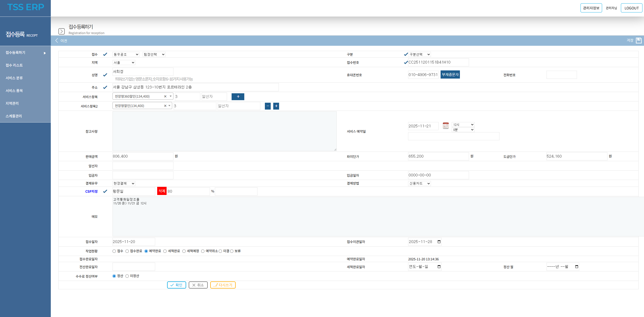Choose 미정산 for 수수료 정산여부
644x317 pixels.
[x=127, y=276]
